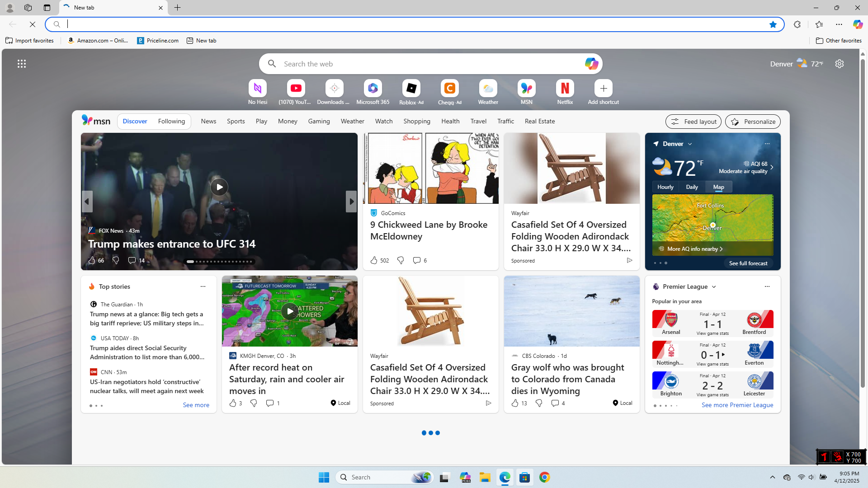Open the weather map thumbnail
This screenshot has width=868, height=488.
click(x=712, y=225)
